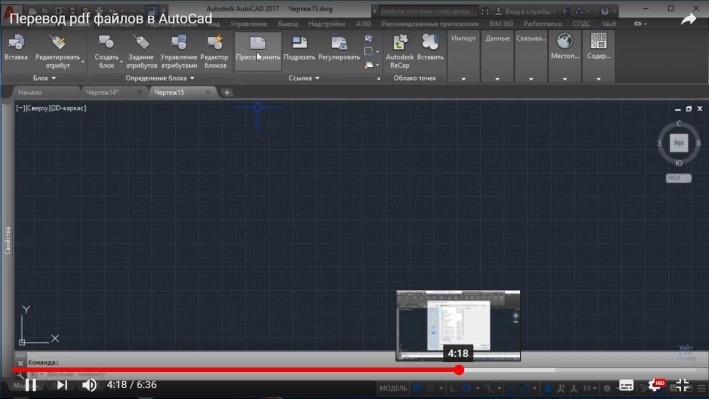Toggle snap mode in status bar
The height and width of the screenshot is (399, 709).
pyautogui.click(x=430, y=388)
